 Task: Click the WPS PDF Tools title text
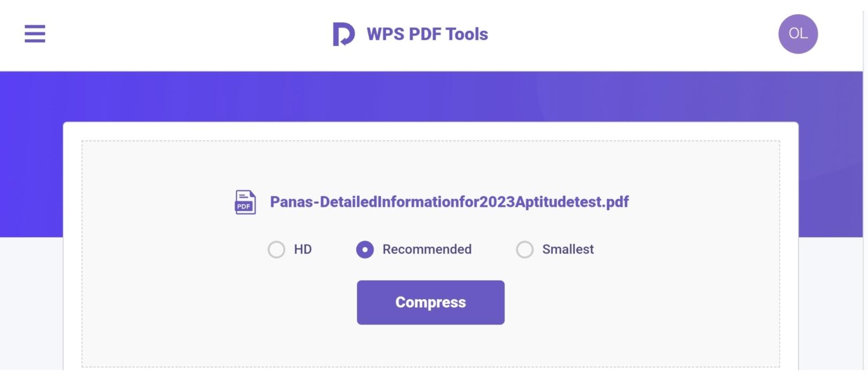[x=427, y=34]
